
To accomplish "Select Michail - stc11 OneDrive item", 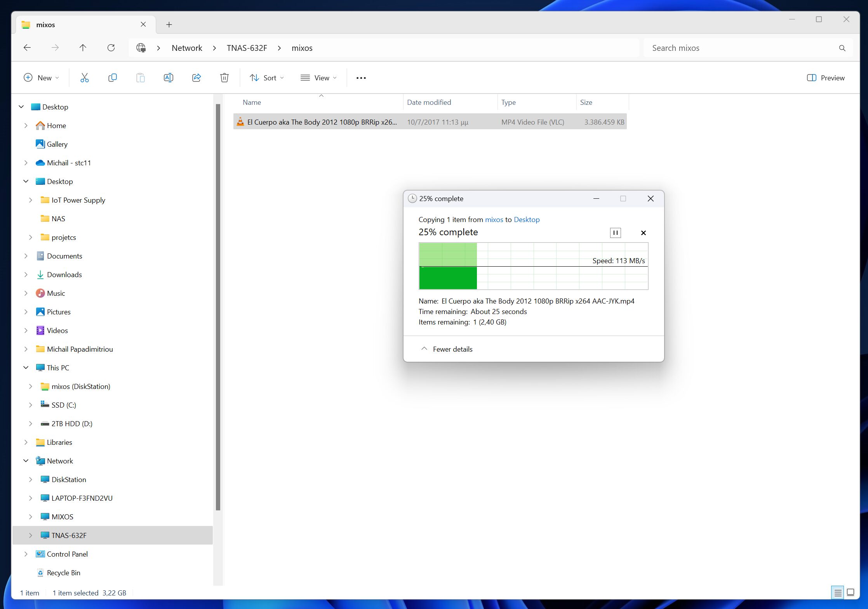I will pos(63,163).
